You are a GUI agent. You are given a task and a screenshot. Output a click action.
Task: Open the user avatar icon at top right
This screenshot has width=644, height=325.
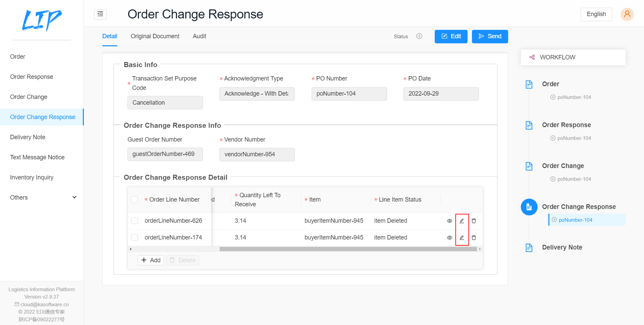[x=627, y=14]
